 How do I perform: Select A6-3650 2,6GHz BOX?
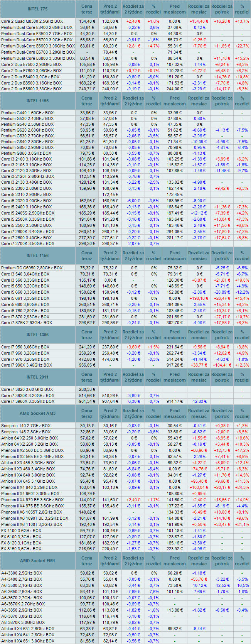click(x=22, y=592)
